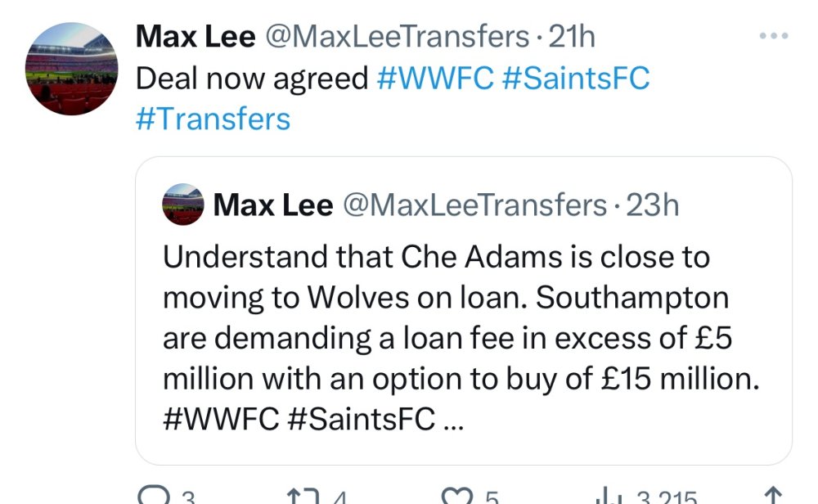Like the tweet with the heart icon
Viewport: 818px width, 504px height.
point(456,497)
